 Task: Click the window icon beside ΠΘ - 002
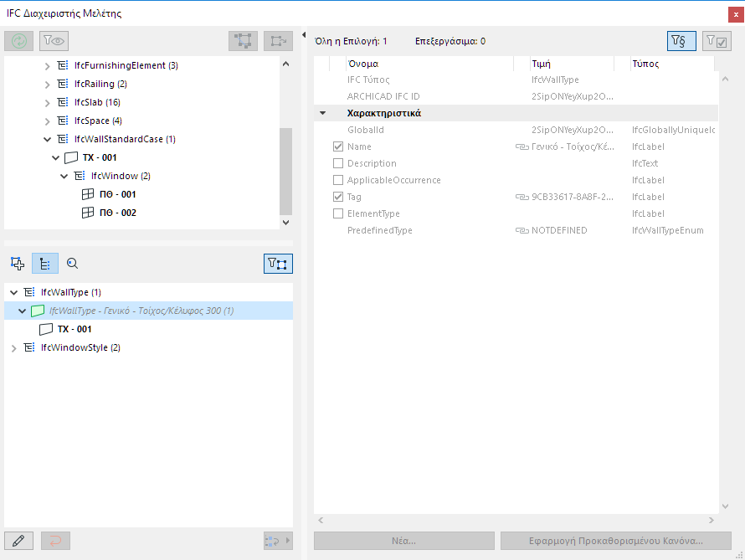click(x=88, y=213)
